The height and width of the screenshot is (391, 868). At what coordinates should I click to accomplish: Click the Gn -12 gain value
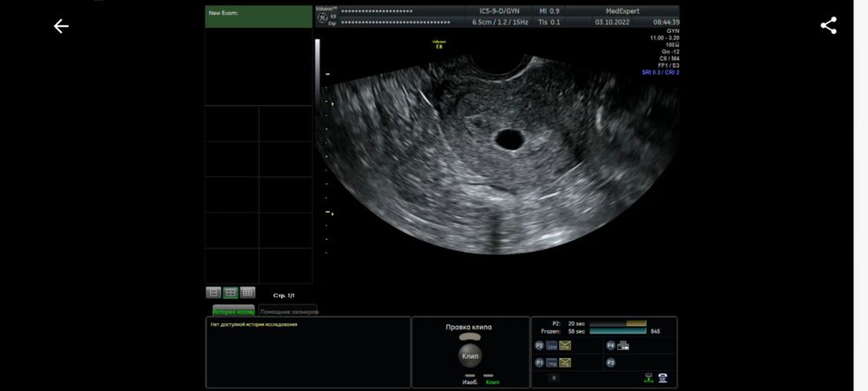click(670, 51)
